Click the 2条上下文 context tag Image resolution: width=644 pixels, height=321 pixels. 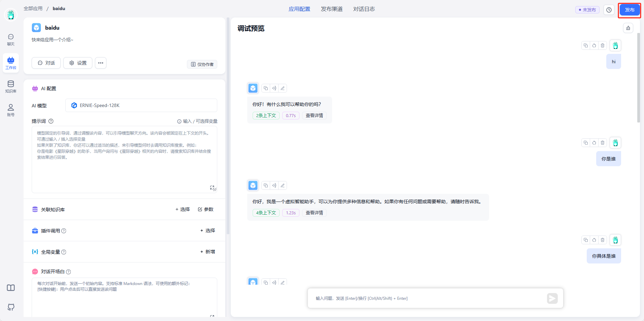tap(266, 115)
